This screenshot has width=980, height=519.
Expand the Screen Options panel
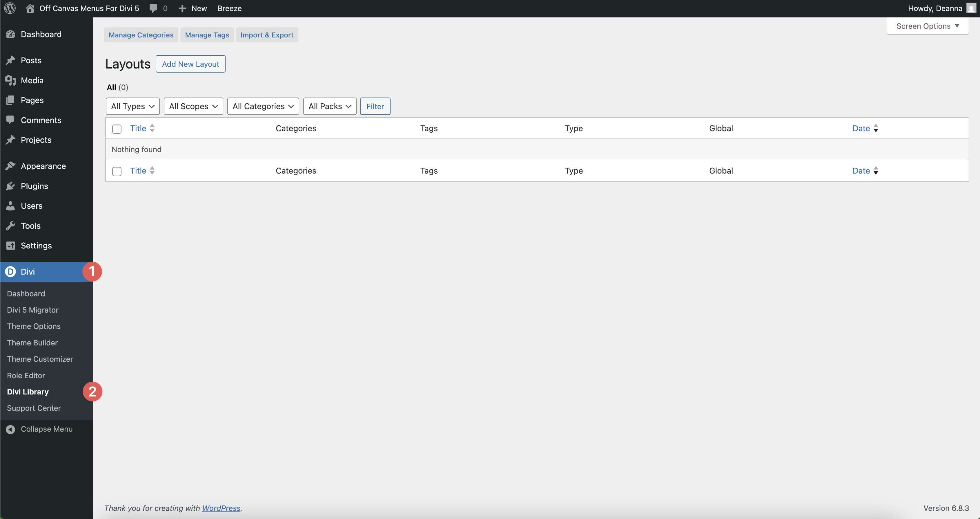pyautogui.click(x=928, y=26)
